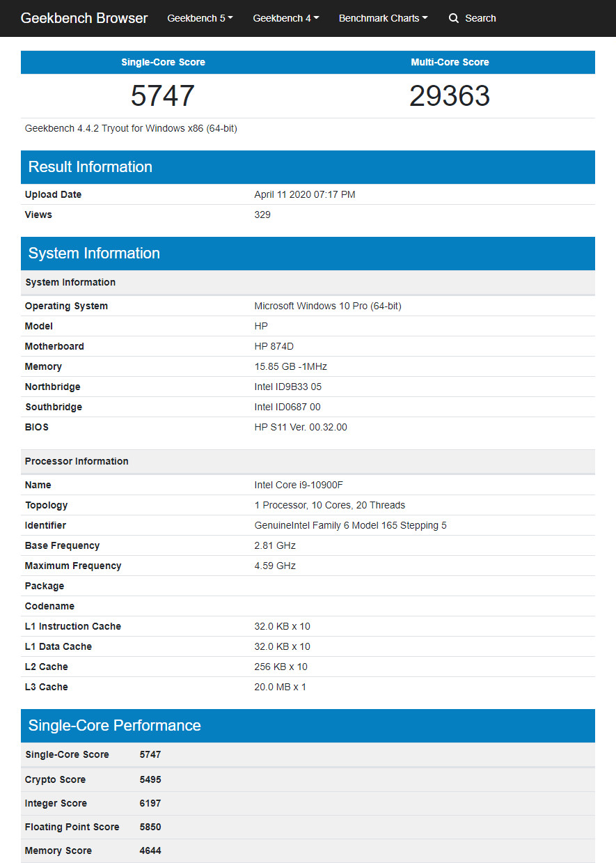616x863 pixels.
Task: Click the GenuineIntel Family 6 Model 165 identifier
Action: 351,525
